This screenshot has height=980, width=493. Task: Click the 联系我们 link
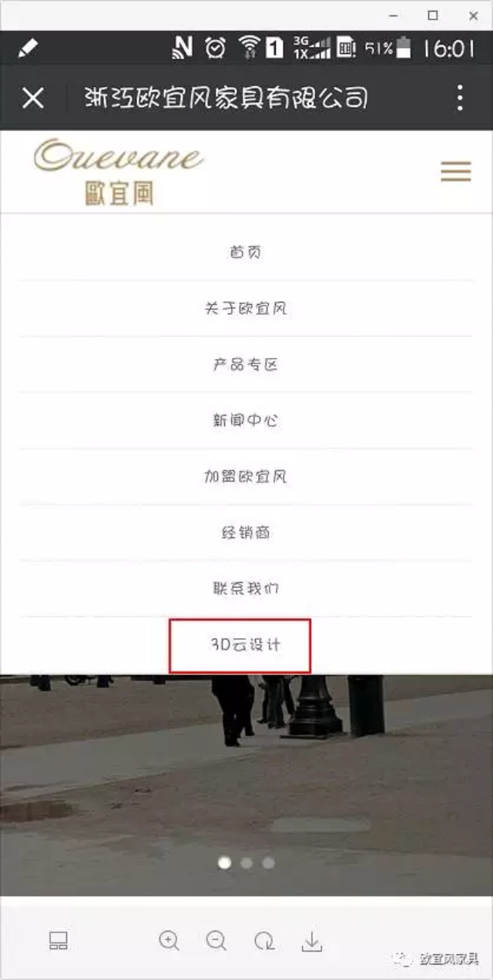coord(246,589)
